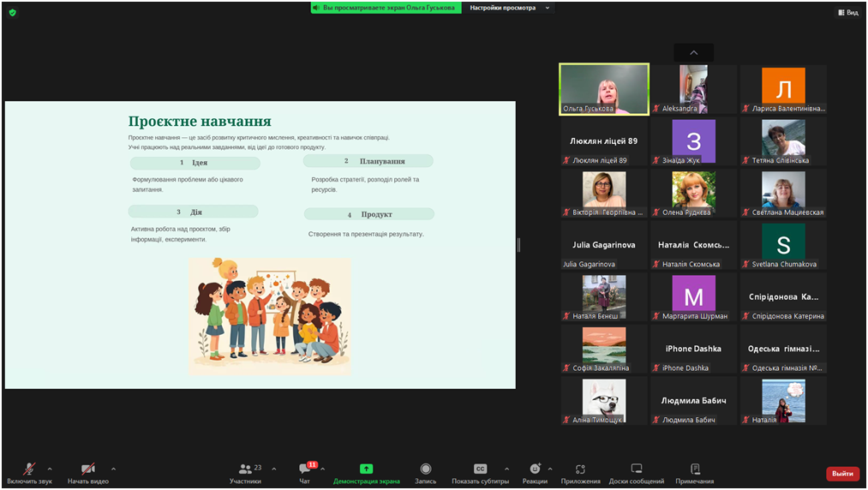868x490 pixels.
Task: Click the divider handle between slide and gallery
Action: (x=518, y=245)
